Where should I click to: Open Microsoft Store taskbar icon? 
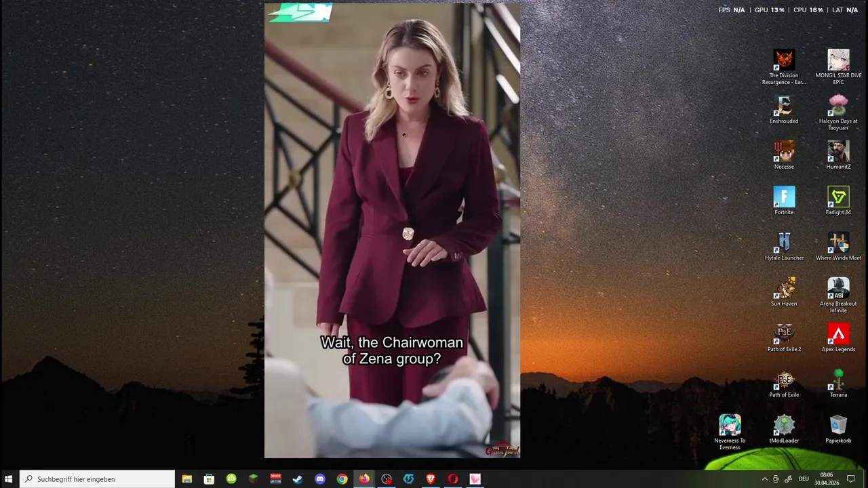[209, 479]
